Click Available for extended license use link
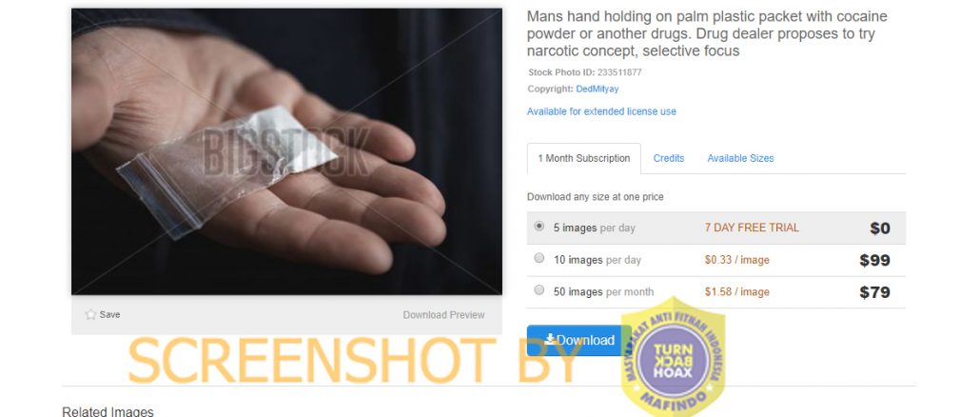 (601, 112)
